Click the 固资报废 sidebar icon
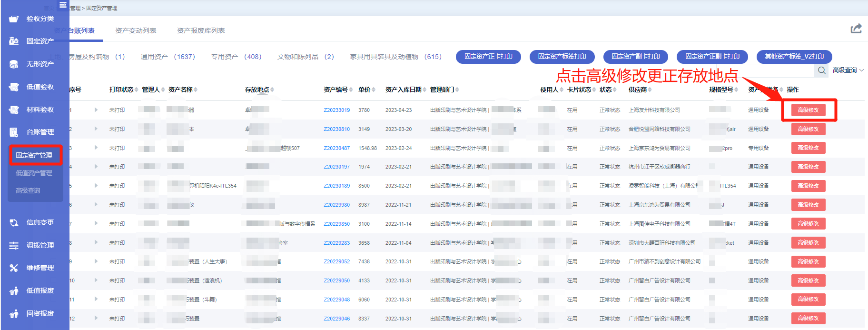 (14, 313)
